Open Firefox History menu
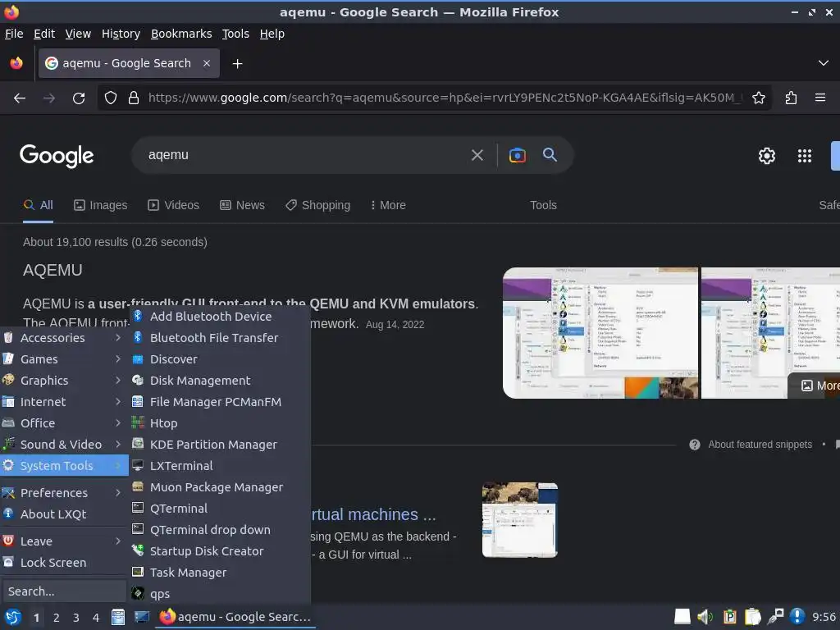This screenshot has height=630, width=840. [x=121, y=34]
